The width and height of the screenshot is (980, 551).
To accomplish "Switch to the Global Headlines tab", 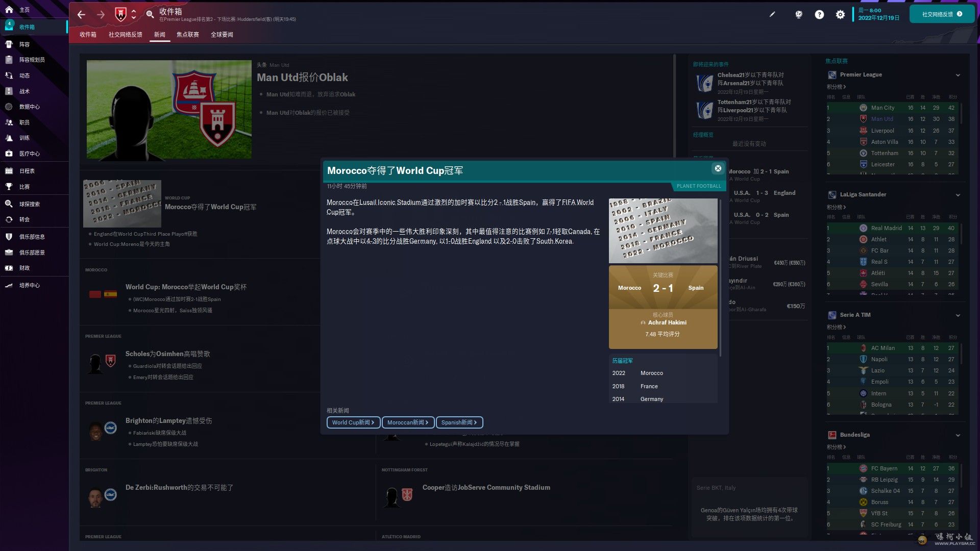I will point(222,35).
